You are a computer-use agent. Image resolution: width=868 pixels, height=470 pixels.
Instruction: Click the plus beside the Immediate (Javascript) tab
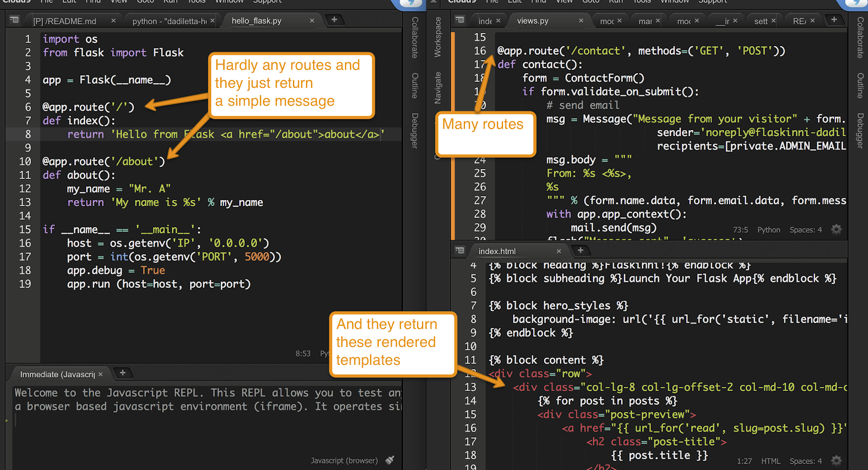pos(123,373)
